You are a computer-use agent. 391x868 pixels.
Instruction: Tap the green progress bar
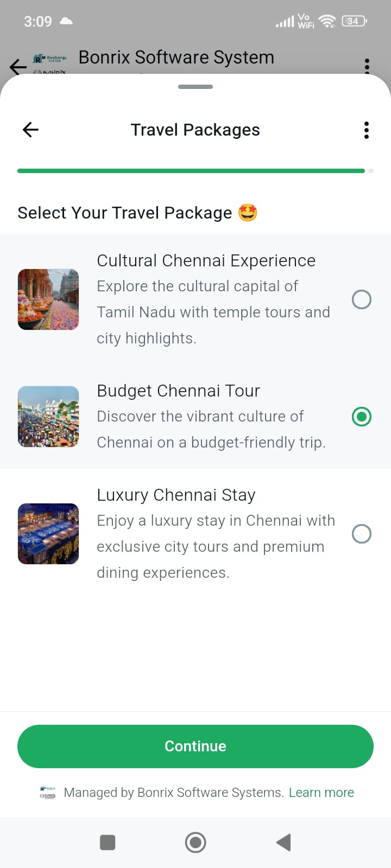pos(191,171)
